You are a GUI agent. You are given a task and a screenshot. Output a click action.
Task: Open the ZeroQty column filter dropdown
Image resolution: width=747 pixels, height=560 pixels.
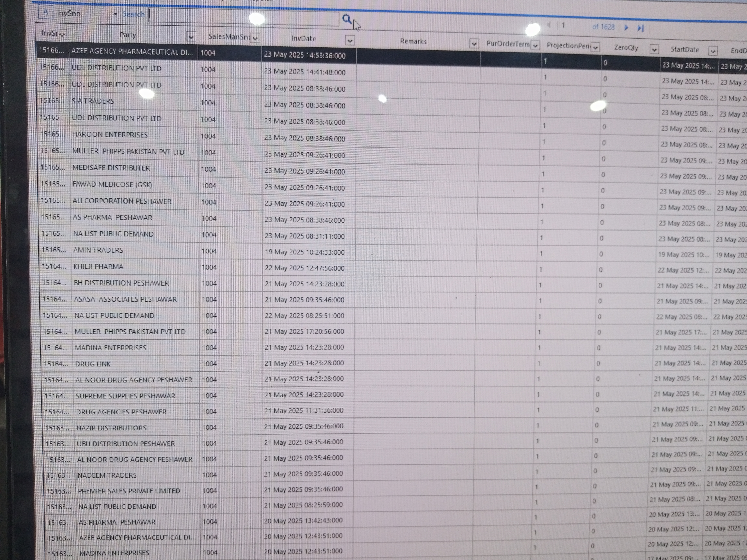point(654,50)
